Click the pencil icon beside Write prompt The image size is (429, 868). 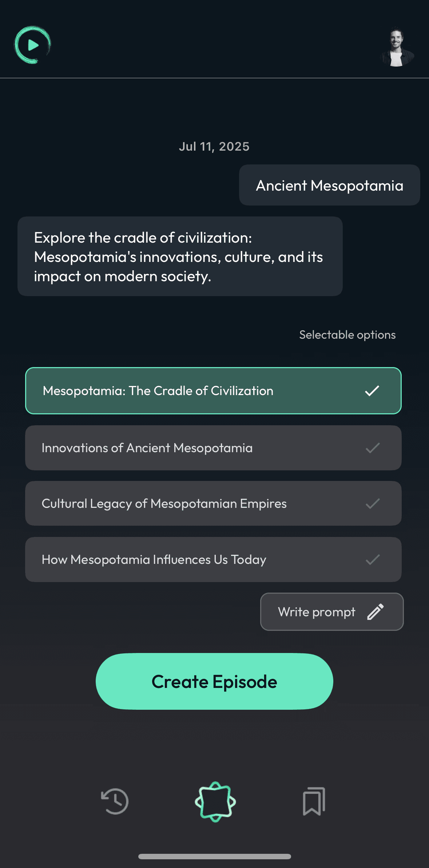click(x=376, y=612)
